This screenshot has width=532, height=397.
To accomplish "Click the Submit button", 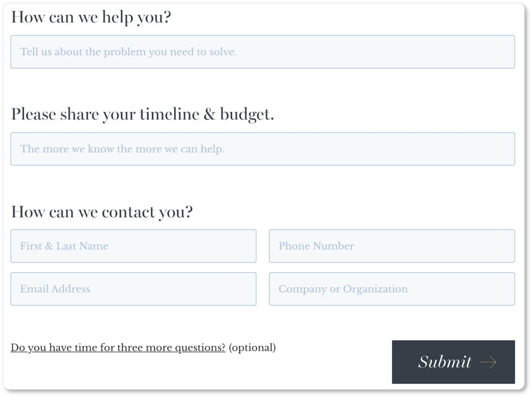I will tap(453, 362).
